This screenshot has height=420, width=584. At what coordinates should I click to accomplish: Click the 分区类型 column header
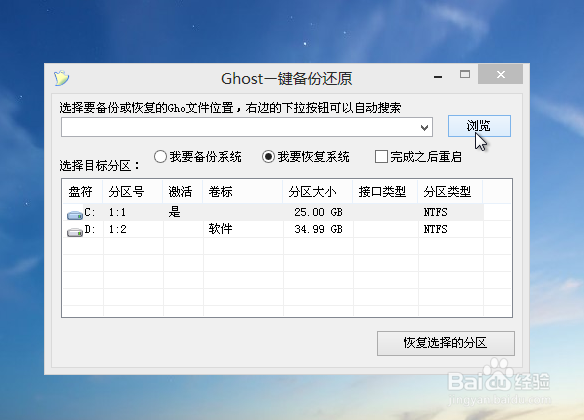(450, 192)
